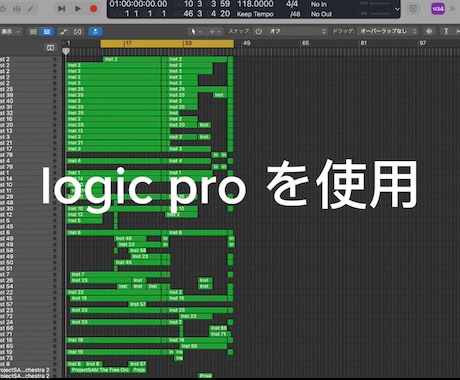Toggle the Flex display button
Viewport: 460px width, 380px height.
(x=78, y=32)
